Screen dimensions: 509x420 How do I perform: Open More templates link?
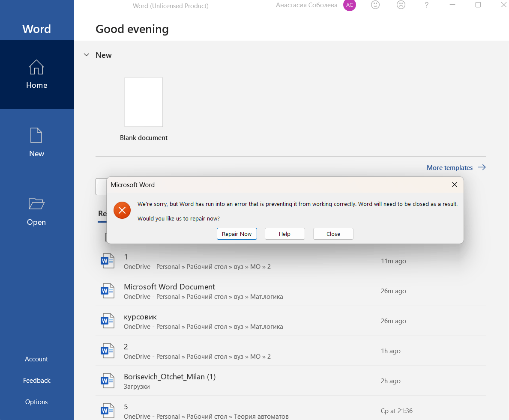tap(456, 168)
